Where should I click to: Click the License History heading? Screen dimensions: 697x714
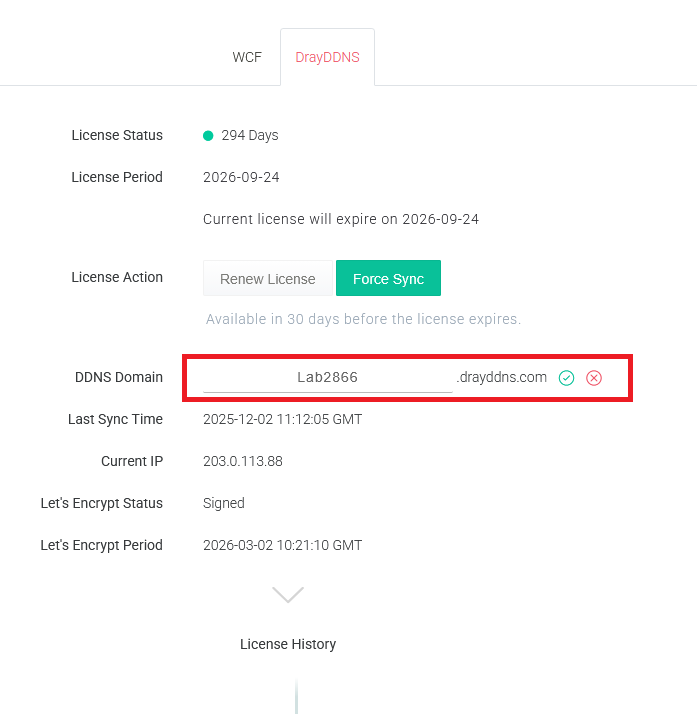(x=288, y=644)
